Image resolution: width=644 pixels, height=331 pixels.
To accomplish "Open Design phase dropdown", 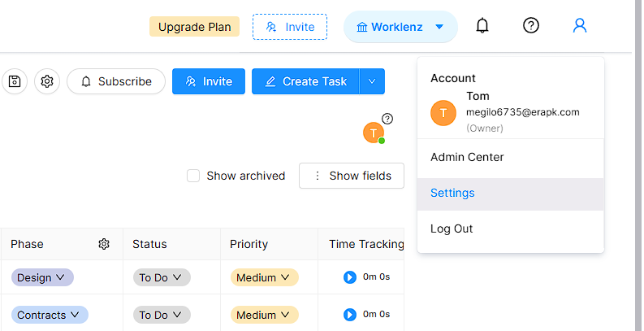I will (42, 277).
